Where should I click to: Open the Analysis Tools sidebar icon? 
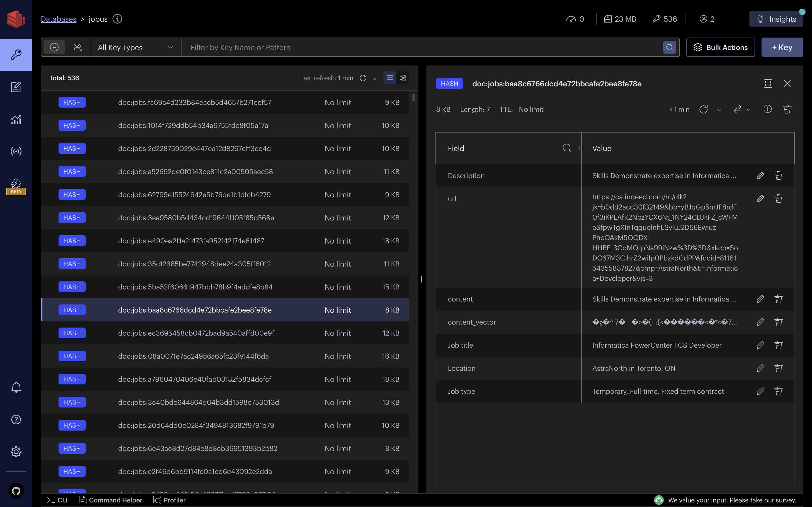pyautogui.click(x=16, y=119)
